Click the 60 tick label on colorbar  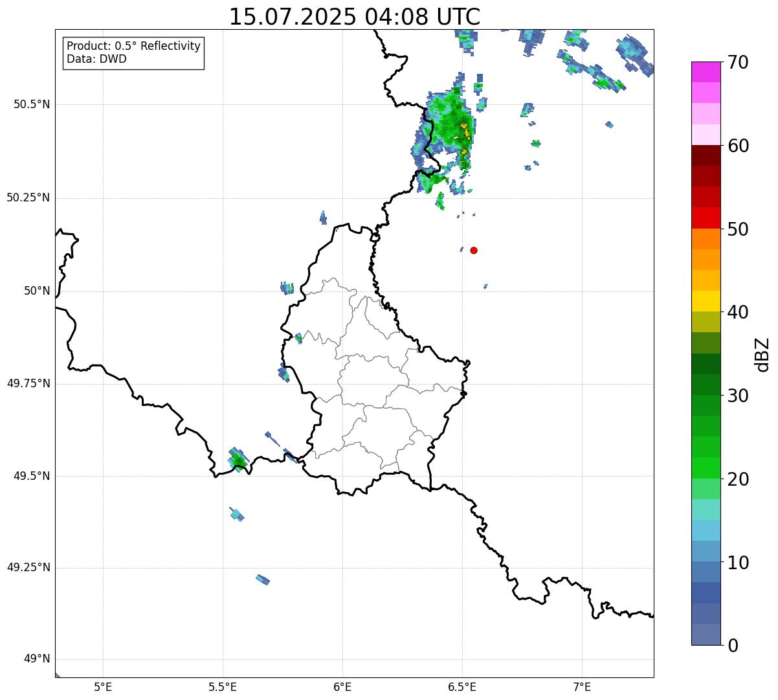(738, 146)
